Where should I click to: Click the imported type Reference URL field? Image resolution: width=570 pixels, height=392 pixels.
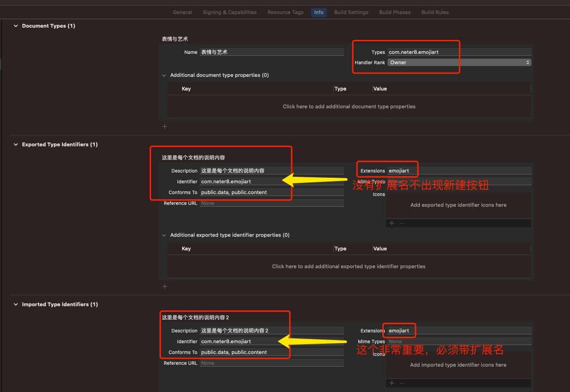[x=272, y=363]
